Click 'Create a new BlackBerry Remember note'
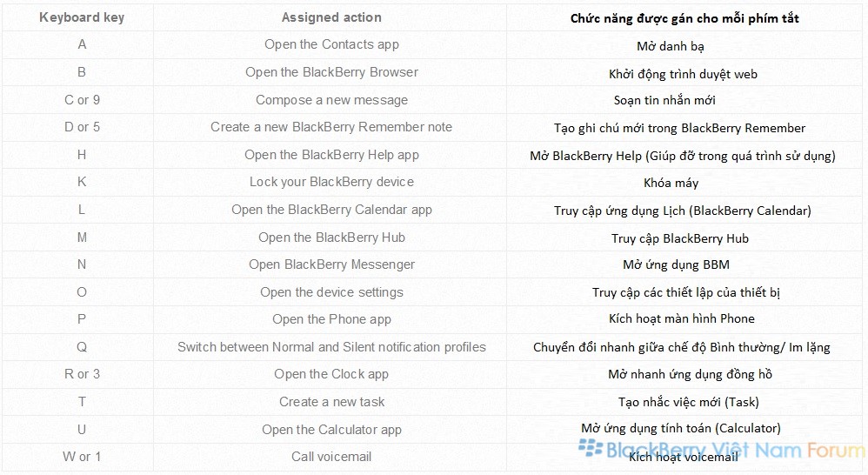Screen dimensions: 868x475 pos(331,127)
